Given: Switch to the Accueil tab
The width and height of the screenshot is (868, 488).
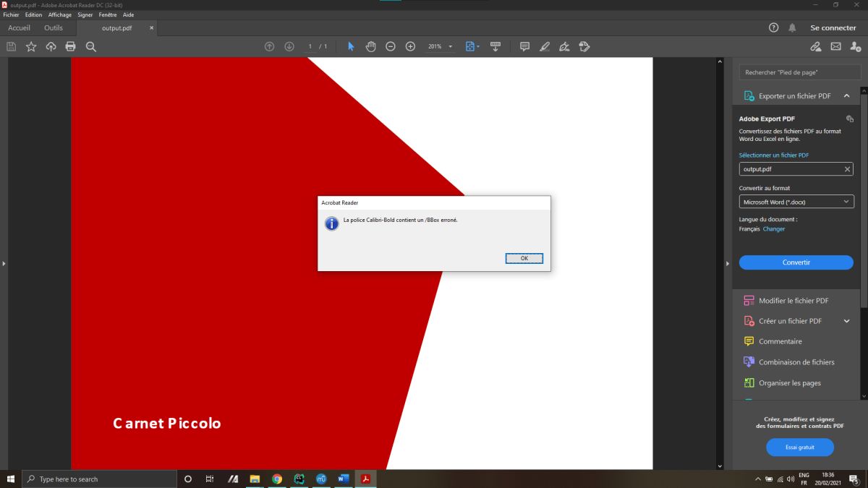Looking at the screenshot, I should [x=20, y=27].
